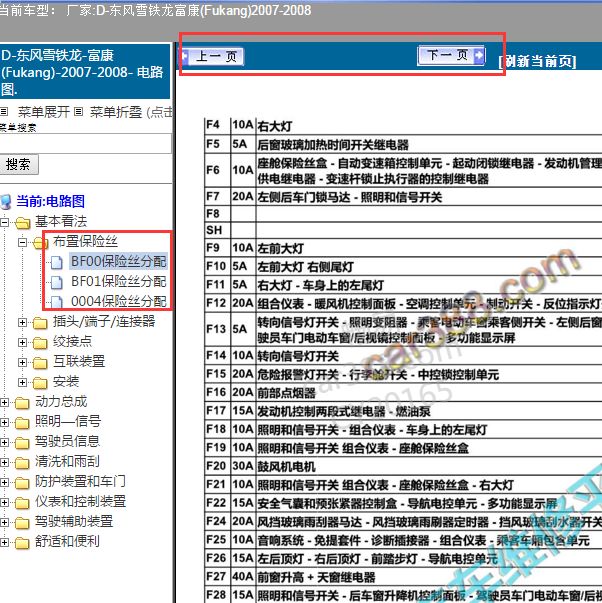Viewport: 602px width, 603px height.
Task: Select the 舒适和便利 folder label
Action: pyautogui.click(x=67, y=541)
